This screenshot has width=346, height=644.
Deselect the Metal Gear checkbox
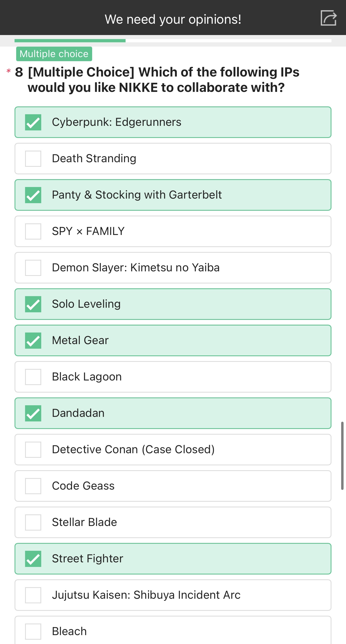click(33, 341)
